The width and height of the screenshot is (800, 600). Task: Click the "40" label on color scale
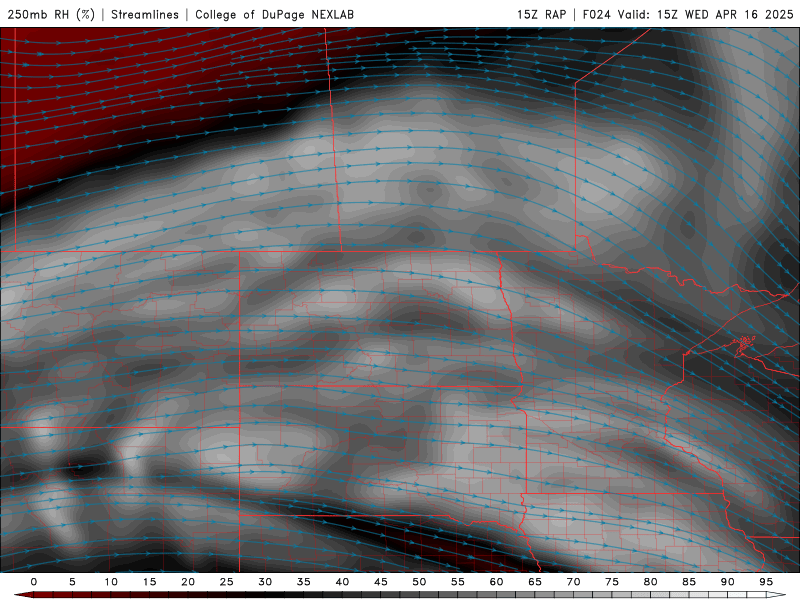(342, 582)
